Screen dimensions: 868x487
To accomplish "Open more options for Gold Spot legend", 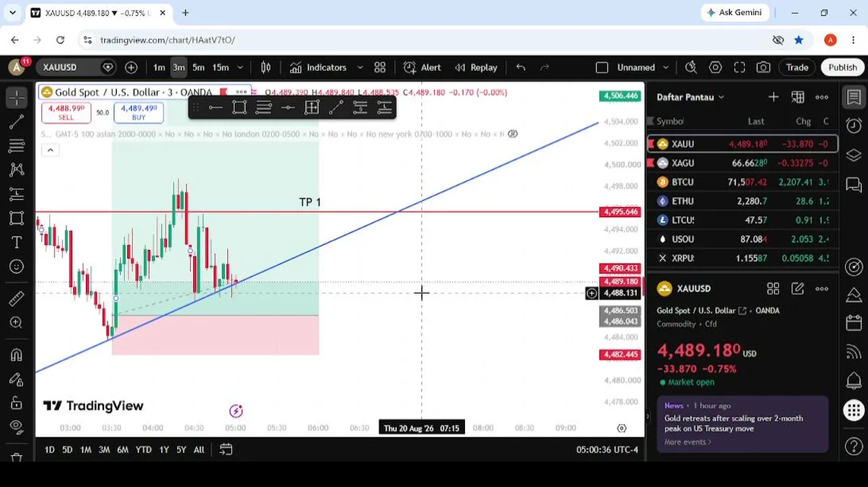I will click(x=241, y=92).
